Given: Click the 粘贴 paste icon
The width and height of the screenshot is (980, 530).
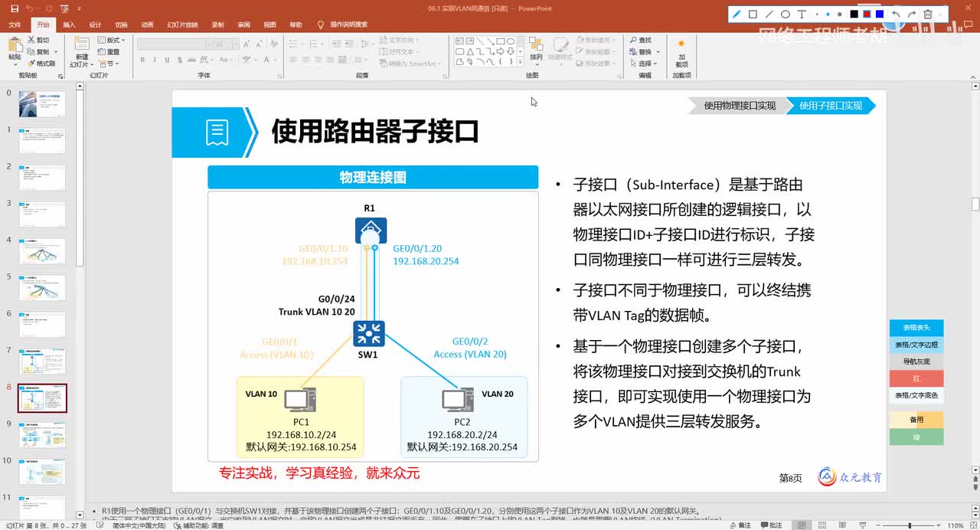Looking at the screenshot, I should pos(15,44).
